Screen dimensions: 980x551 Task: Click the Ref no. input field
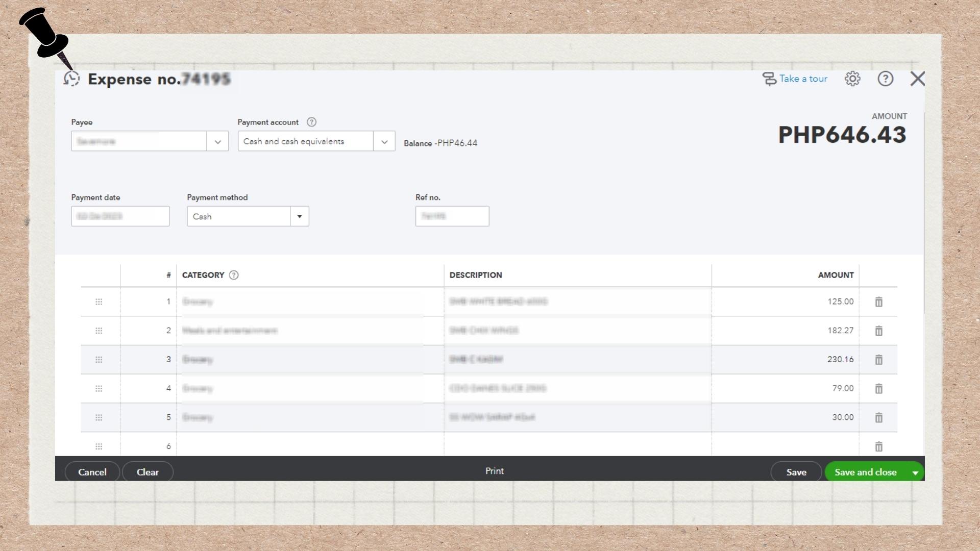point(452,216)
